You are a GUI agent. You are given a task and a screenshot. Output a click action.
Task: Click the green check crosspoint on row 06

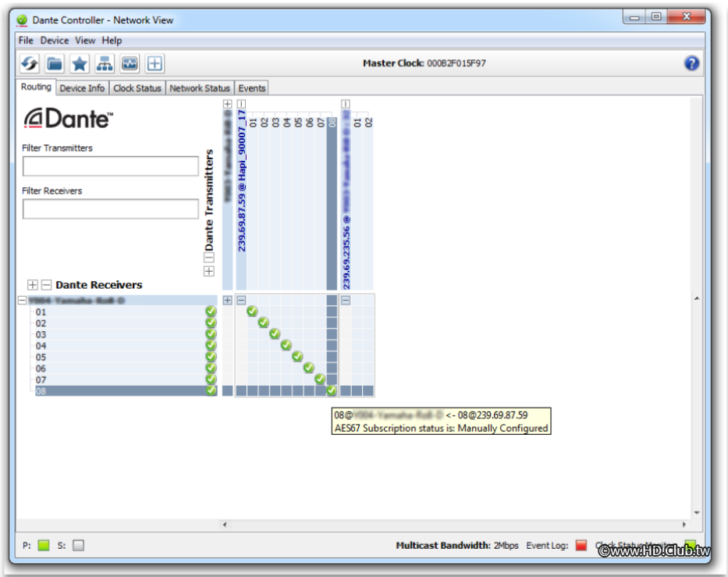309,368
